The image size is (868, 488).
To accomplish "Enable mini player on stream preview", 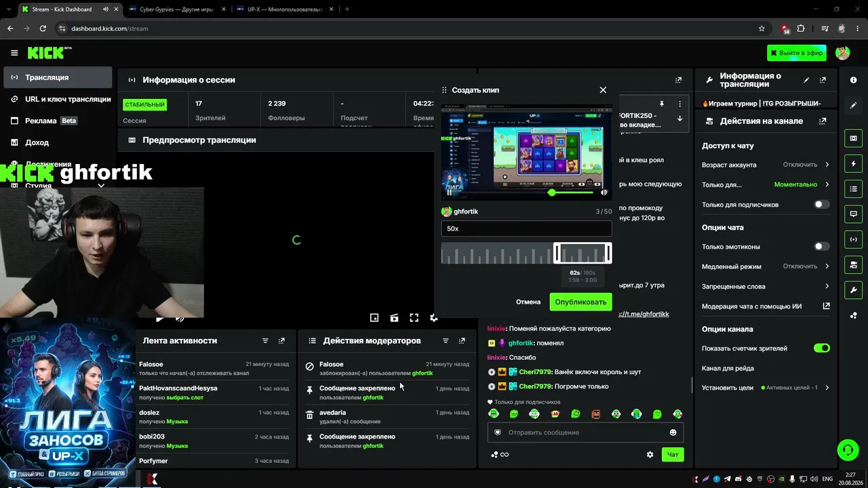I will (374, 318).
